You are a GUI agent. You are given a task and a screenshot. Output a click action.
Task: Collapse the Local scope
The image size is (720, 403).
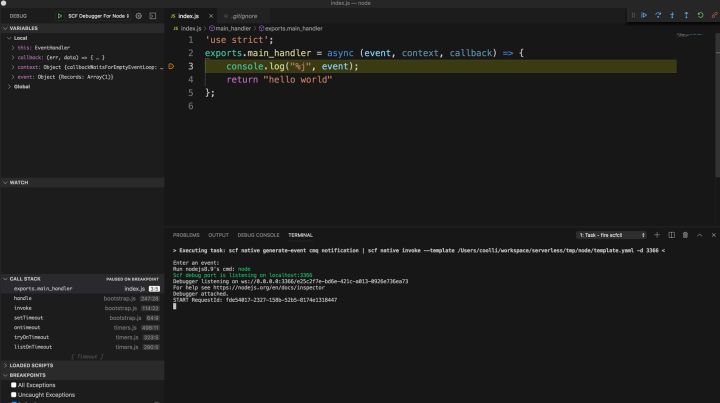tap(83, 38)
